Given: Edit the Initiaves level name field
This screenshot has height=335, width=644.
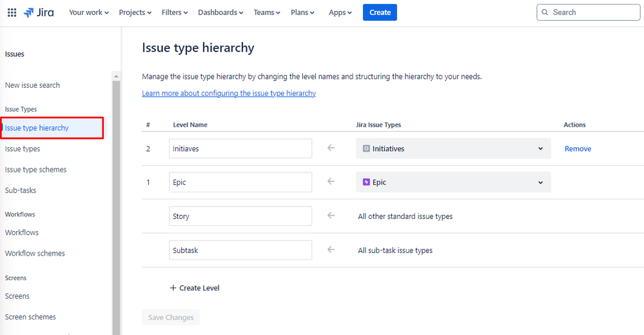Looking at the screenshot, I should [240, 148].
